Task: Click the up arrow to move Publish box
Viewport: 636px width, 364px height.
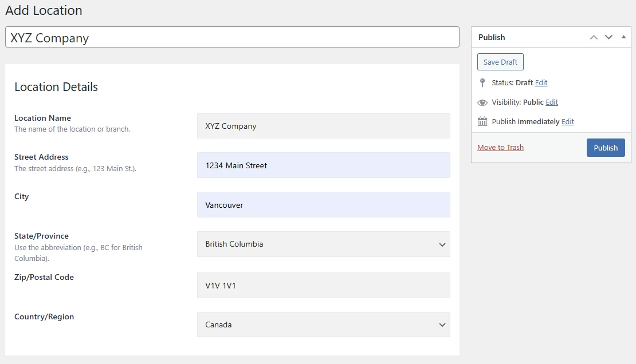Action: click(x=594, y=37)
